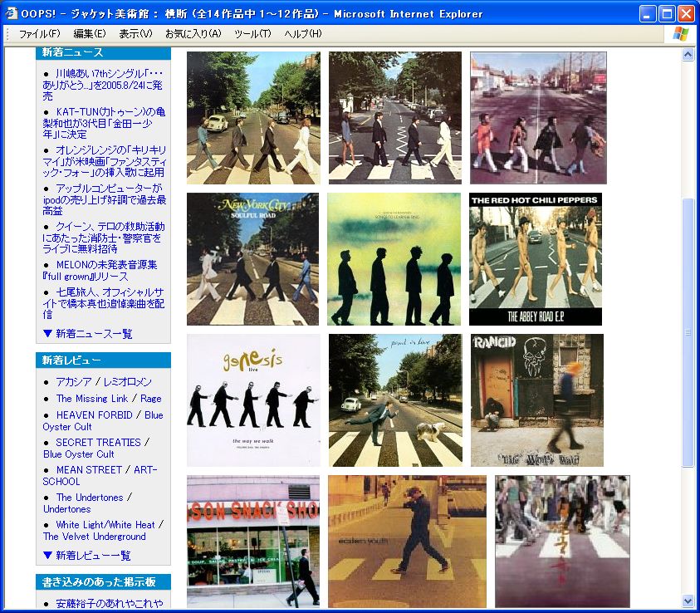Open the ファイル(F) menu
The width and height of the screenshot is (700, 613).
[39, 34]
